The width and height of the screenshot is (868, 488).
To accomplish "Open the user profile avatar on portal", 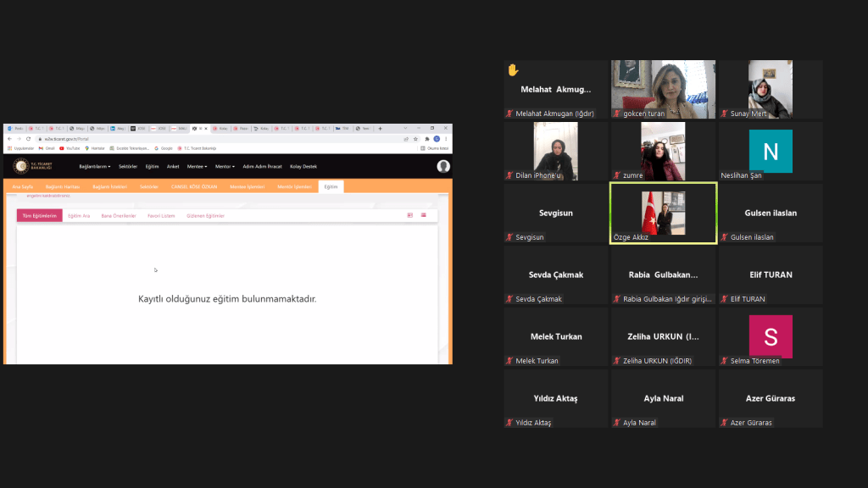I will click(442, 166).
